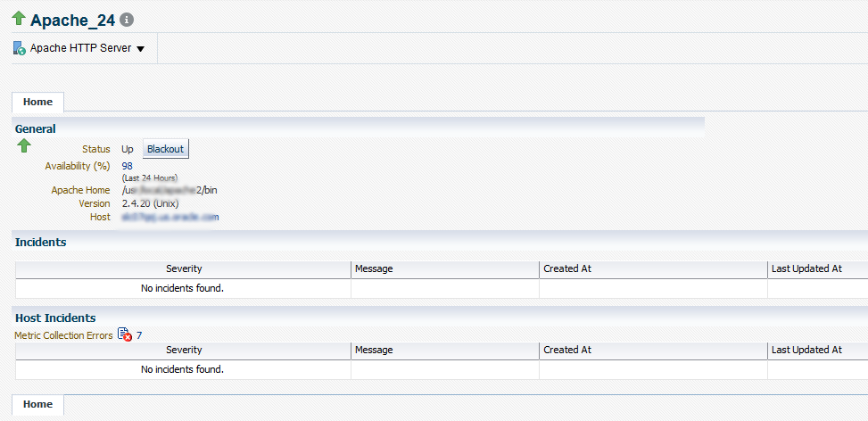Sort Host Incidents table by Created At column

(653, 351)
